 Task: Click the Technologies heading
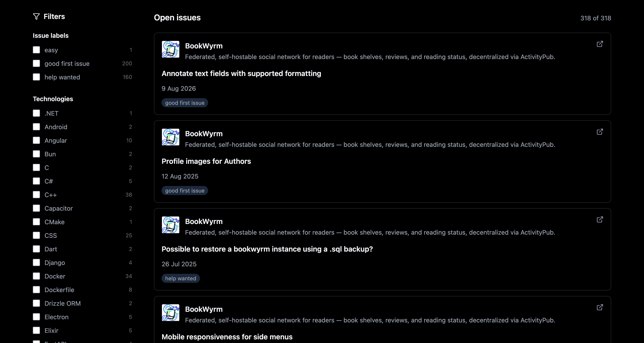(53, 99)
